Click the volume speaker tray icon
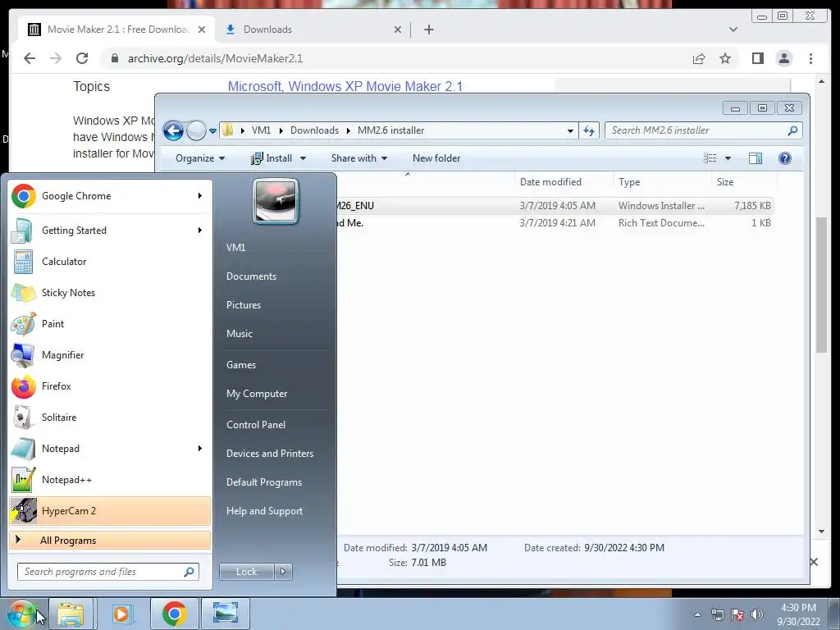The height and width of the screenshot is (630, 840). (x=757, y=614)
